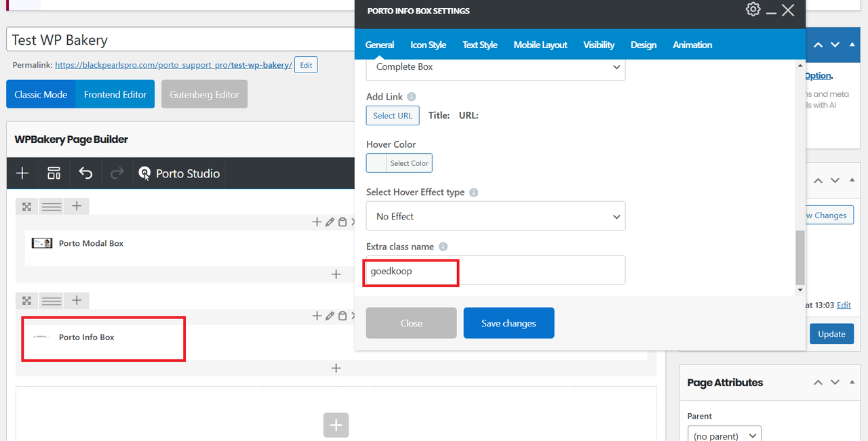Click the pencil edit icon above Porto Info Box

330,316
